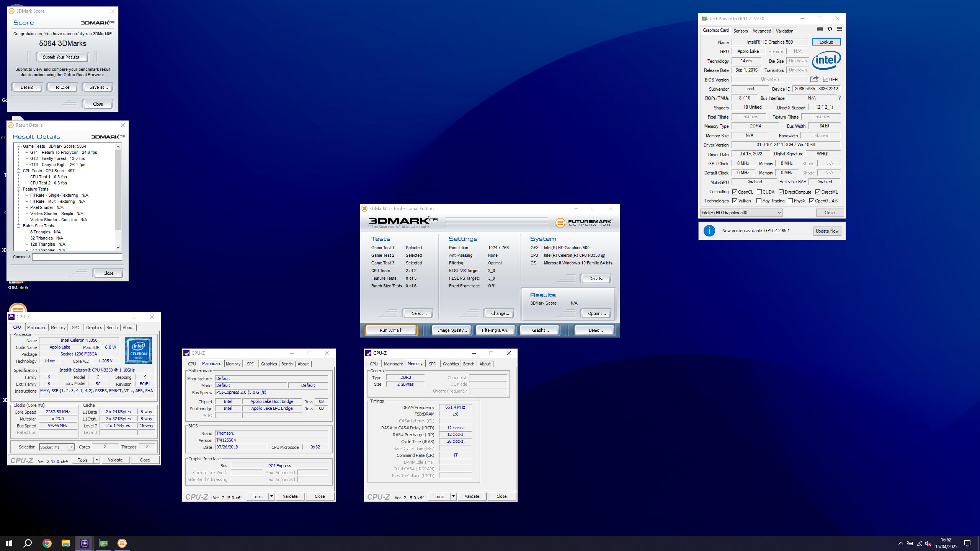The height and width of the screenshot is (551, 980).
Task: Open Bench tab in CPU-Z CPU window
Action: point(112,328)
